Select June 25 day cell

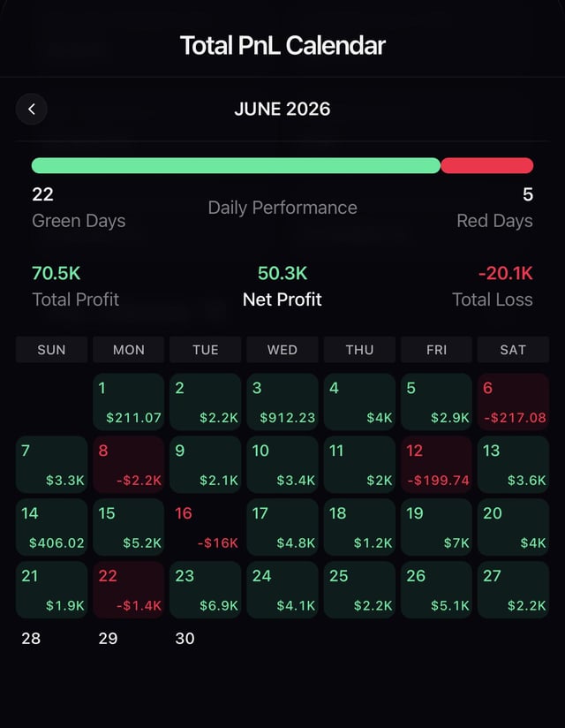(x=359, y=589)
